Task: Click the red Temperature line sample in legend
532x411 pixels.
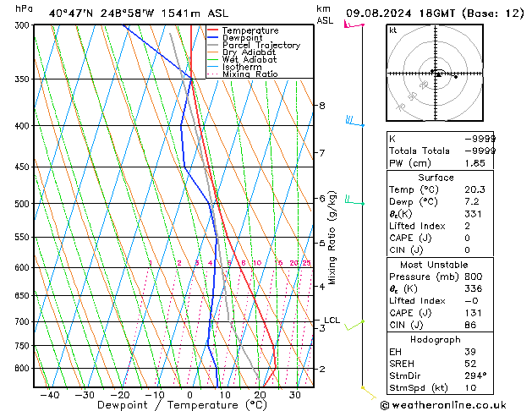Action: click(x=212, y=30)
